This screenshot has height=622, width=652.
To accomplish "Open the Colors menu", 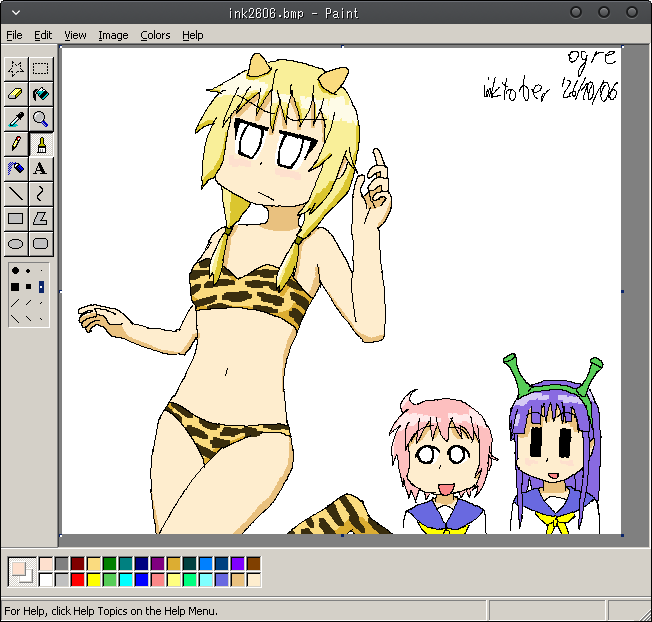I will point(155,35).
